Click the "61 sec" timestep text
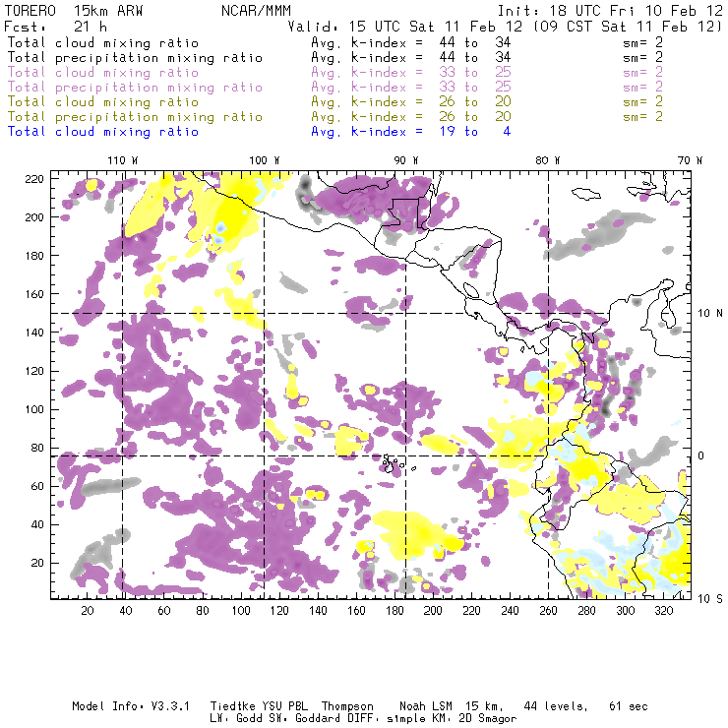 pos(629,706)
